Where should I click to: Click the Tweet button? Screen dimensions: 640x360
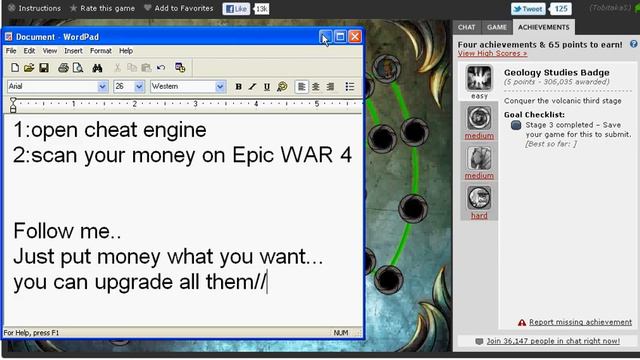point(528,9)
